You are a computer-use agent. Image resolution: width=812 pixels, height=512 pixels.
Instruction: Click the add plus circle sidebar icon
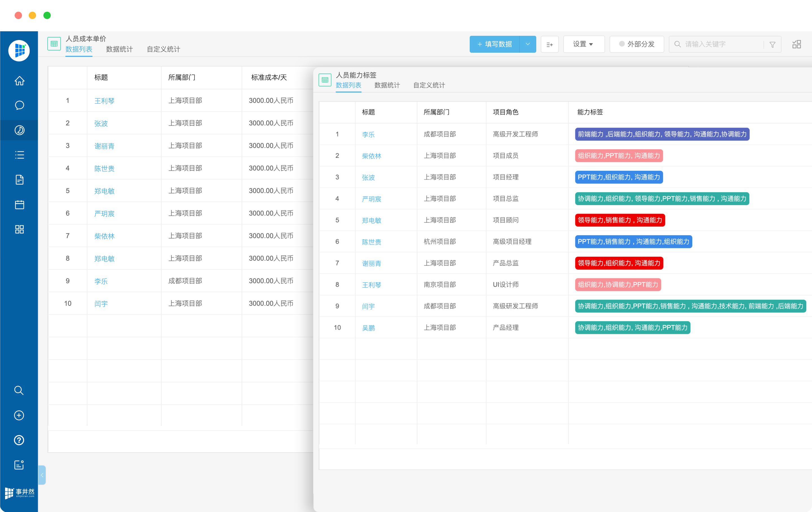[x=19, y=415]
